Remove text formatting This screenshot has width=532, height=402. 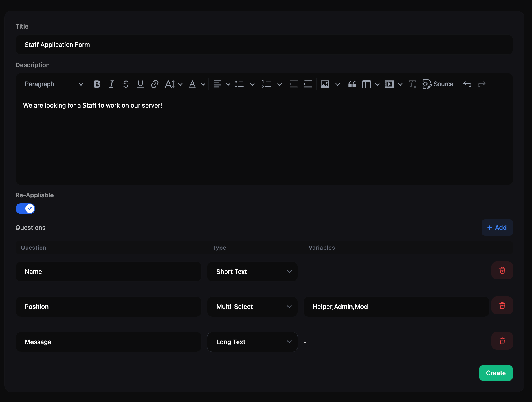point(412,84)
